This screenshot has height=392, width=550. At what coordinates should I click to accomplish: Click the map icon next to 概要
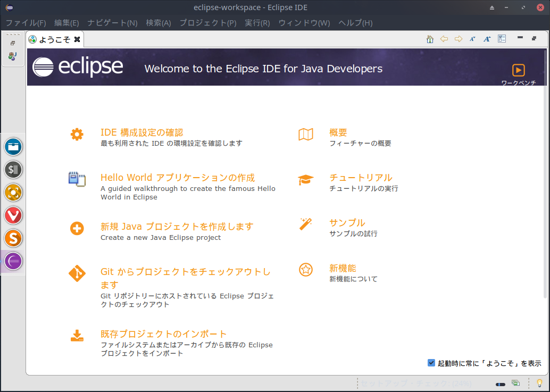point(306,134)
